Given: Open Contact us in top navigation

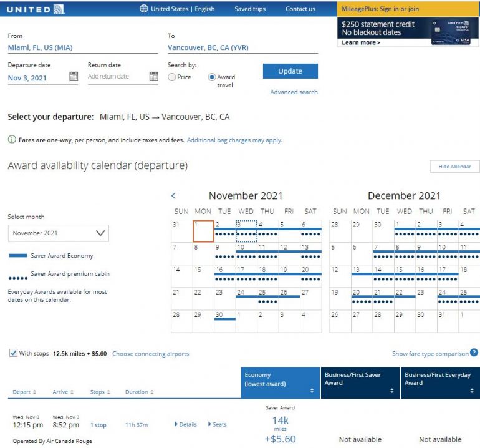Looking at the screenshot, I should [300, 9].
